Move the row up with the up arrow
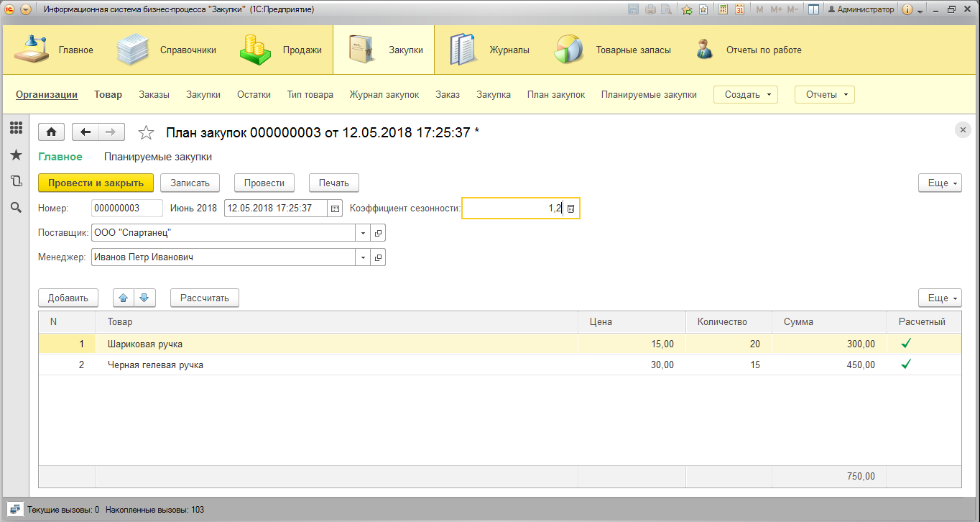980x522 pixels. pyautogui.click(x=124, y=298)
